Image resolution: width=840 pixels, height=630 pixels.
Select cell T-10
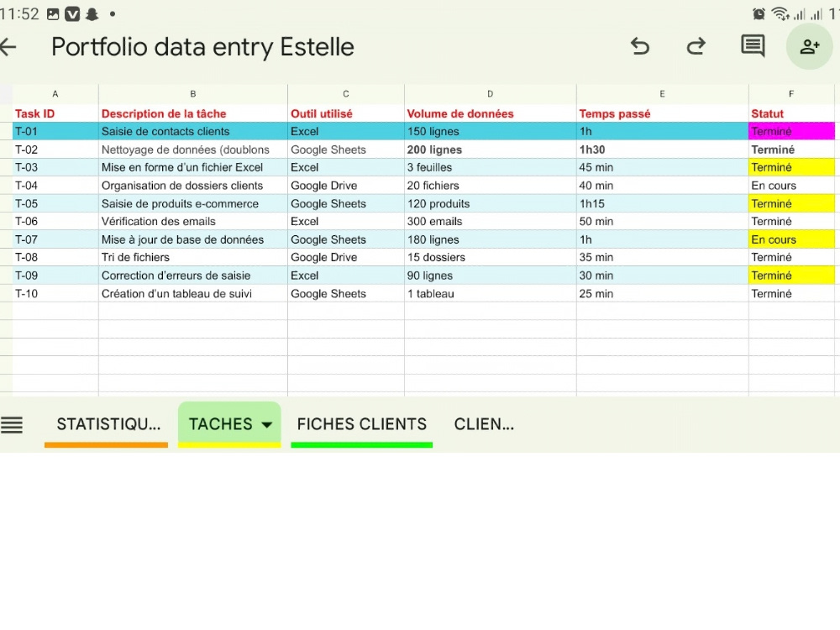pos(55,293)
